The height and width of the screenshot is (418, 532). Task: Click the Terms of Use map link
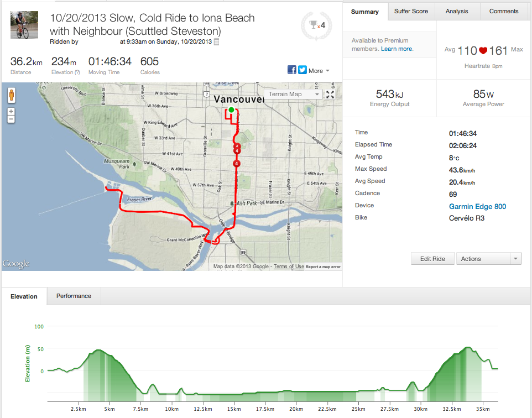click(289, 267)
